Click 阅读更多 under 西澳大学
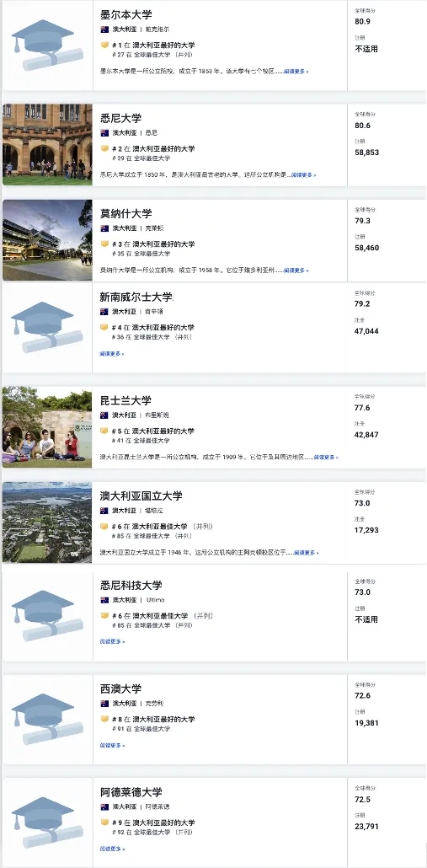Image resolution: width=427 pixels, height=868 pixels. [112, 745]
